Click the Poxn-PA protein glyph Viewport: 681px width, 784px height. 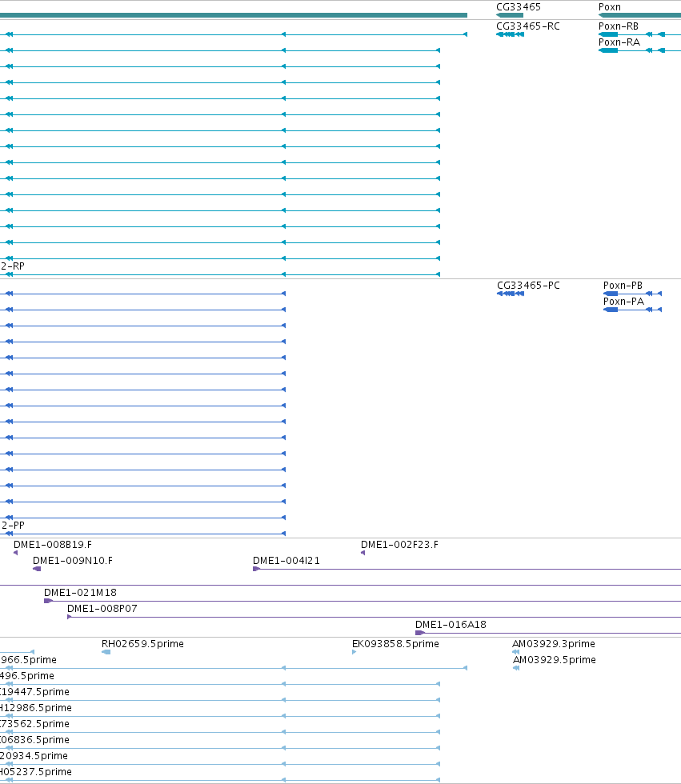(632, 310)
